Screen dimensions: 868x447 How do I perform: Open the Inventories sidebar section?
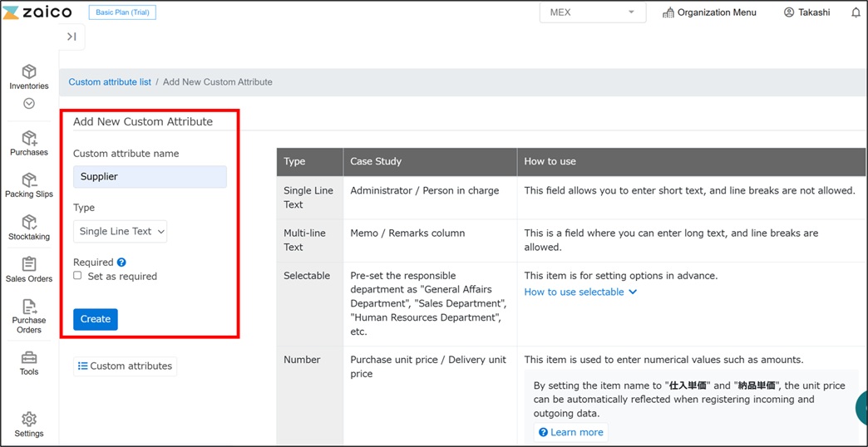(29, 77)
